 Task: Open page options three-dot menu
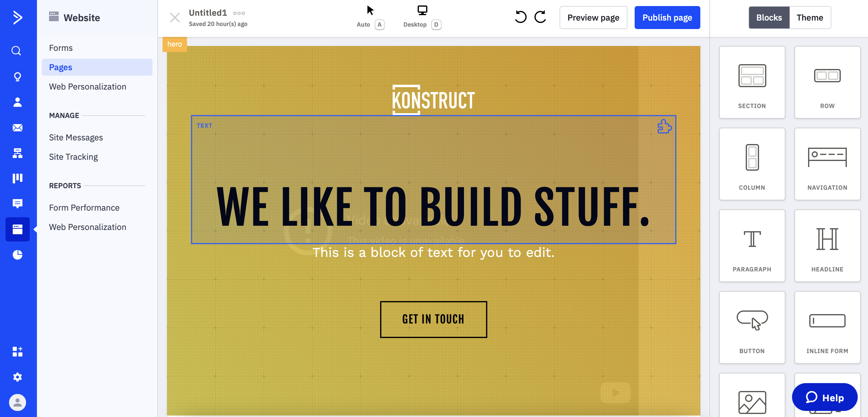click(x=239, y=13)
